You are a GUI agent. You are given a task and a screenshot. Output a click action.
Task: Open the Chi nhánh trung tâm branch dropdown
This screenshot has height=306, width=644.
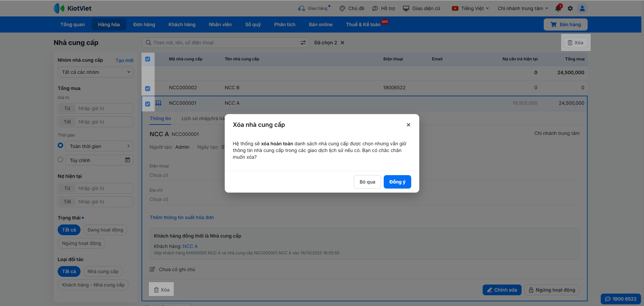click(523, 8)
